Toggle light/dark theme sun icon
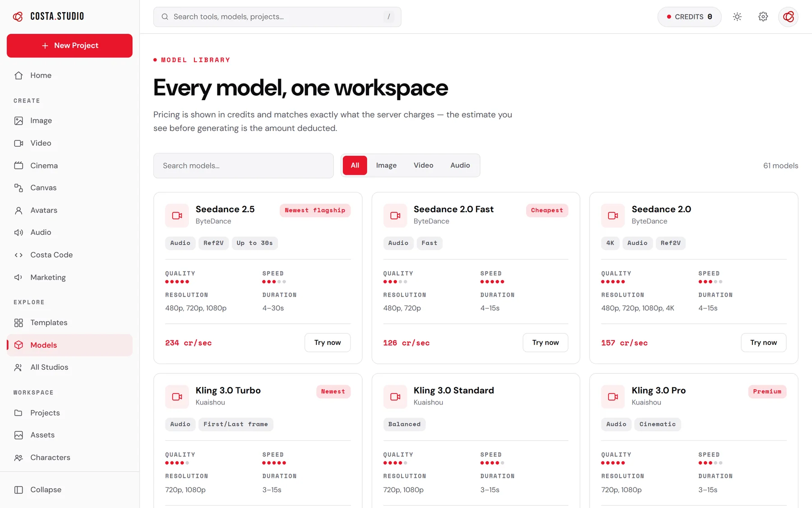 [737, 17]
